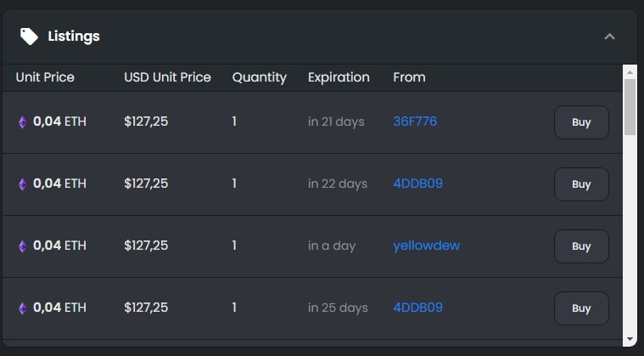Click the listings scrollbar thumb

(630, 107)
